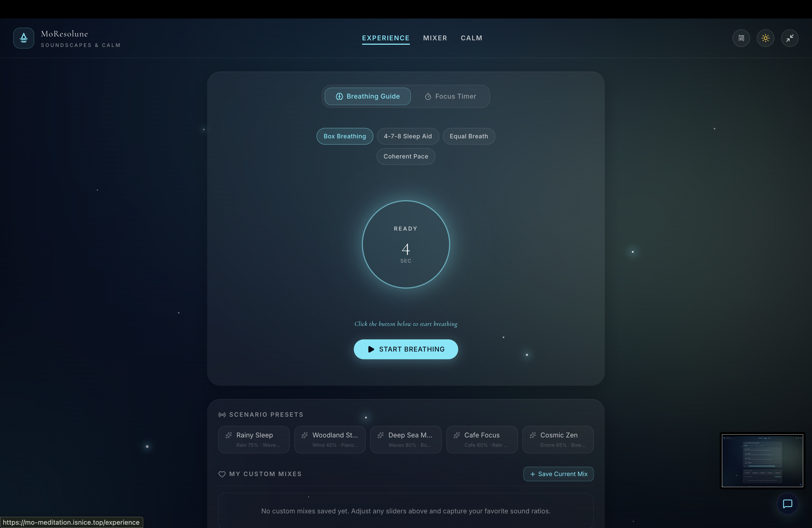Image resolution: width=812 pixels, height=528 pixels.
Task: Click the "Drone 65% · Bow..." subtitle
Action: coord(563,445)
